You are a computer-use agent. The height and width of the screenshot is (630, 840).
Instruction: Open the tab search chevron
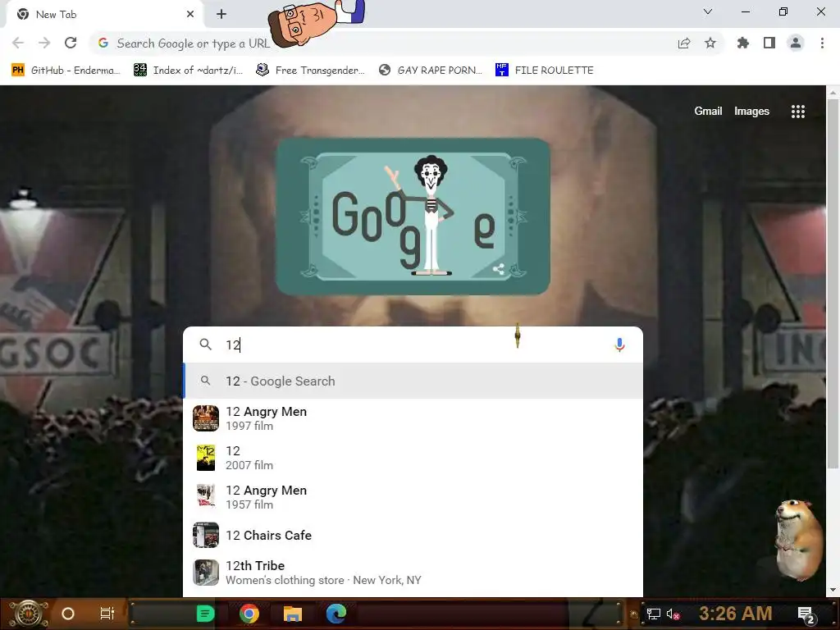pyautogui.click(x=708, y=11)
